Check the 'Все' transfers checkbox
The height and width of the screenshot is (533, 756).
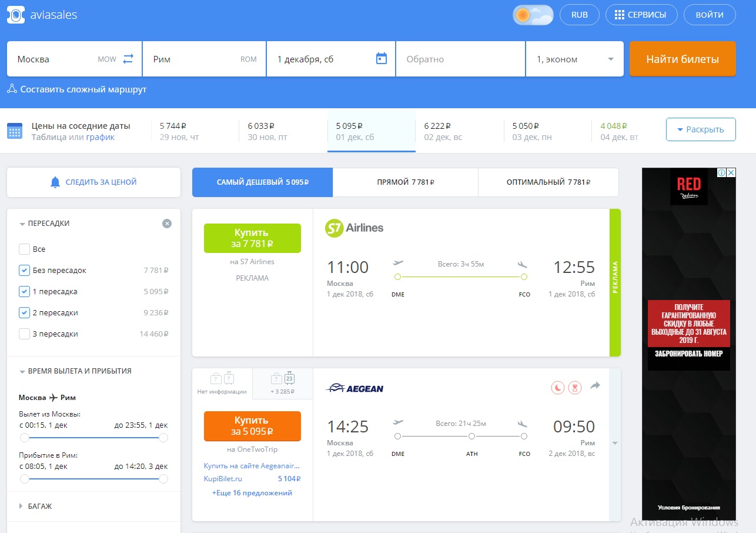pyautogui.click(x=24, y=249)
